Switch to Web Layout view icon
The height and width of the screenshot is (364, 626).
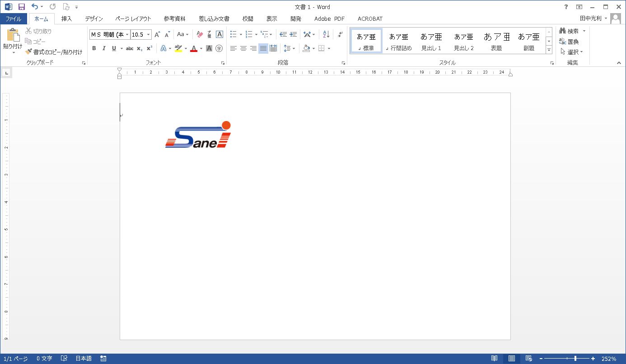point(529,359)
